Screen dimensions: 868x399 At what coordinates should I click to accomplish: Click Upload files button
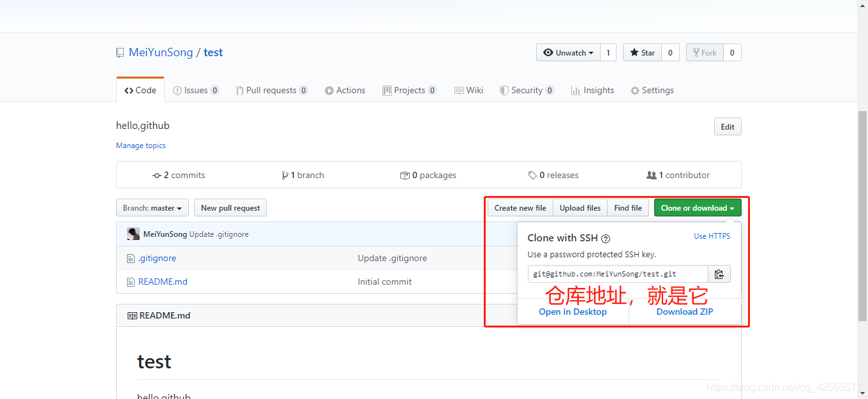coord(580,207)
